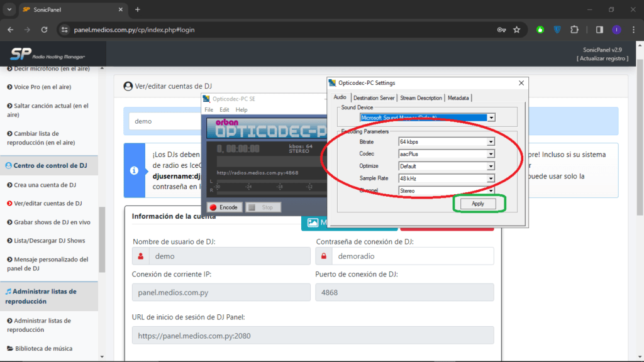Open the Administrar listas de reproducción sub-item
This screenshot has height=362, width=644.
39,325
